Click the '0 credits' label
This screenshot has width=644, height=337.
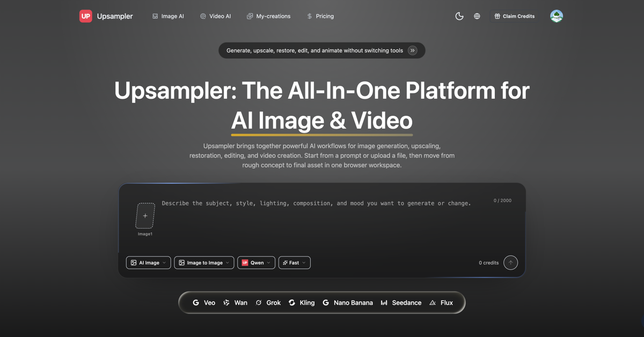coord(489,263)
